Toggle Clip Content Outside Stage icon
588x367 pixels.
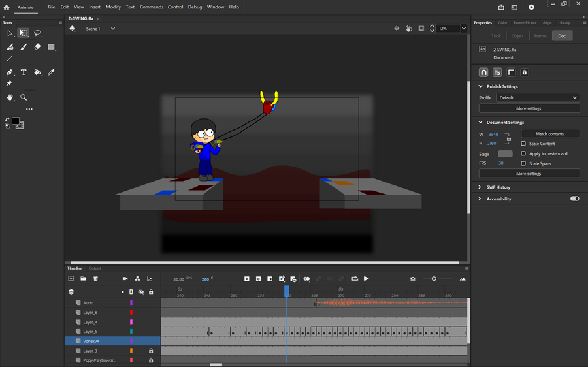click(x=421, y=29)
